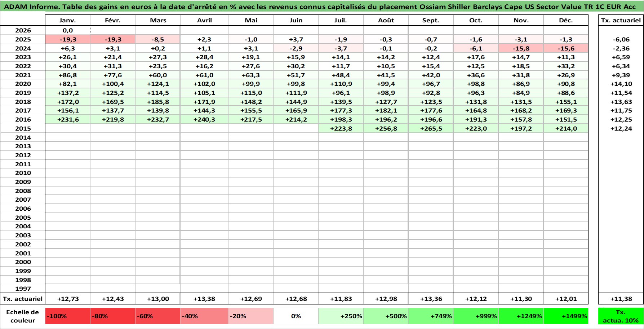Click the -15,6 cell in December 2024
This screenshot has height=329, width=644.
tap(566, 48)
